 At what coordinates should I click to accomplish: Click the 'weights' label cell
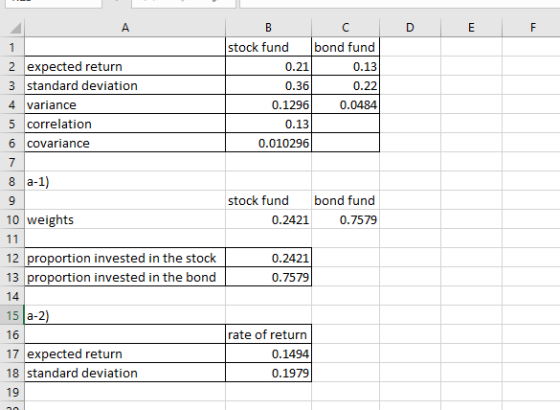(x=125, y=220)
